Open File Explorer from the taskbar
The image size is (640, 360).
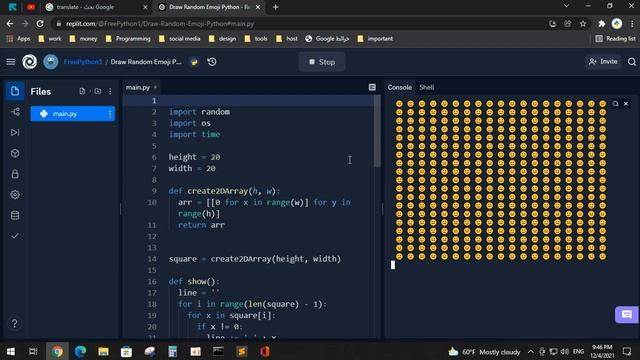103,351
